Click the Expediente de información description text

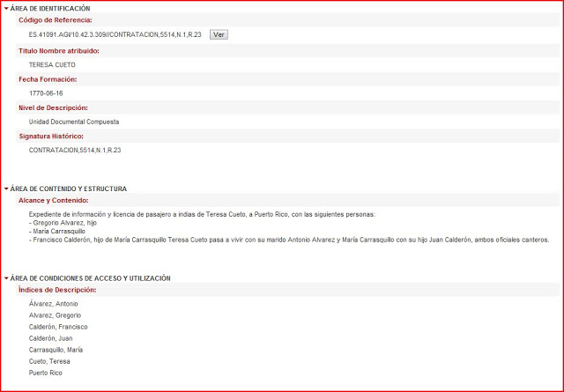202,214
